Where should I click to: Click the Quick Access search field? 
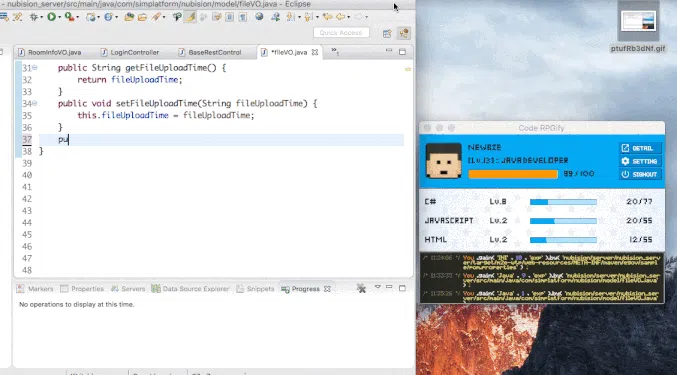coord(341,33)
